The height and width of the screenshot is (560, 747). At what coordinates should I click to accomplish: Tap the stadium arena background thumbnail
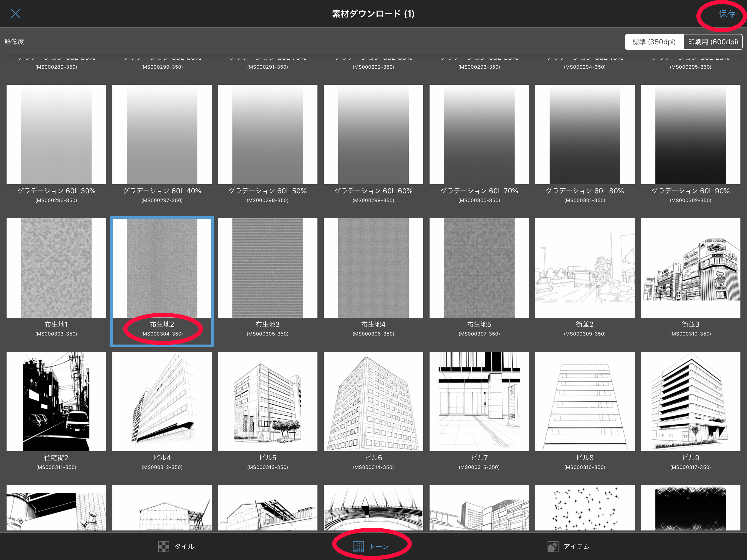tap(373, 508)
